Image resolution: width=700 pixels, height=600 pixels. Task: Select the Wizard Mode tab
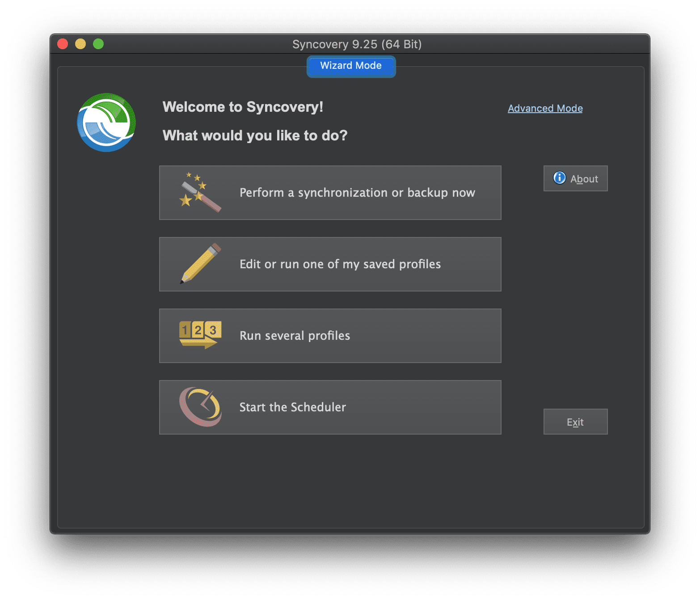pos(351,66)
